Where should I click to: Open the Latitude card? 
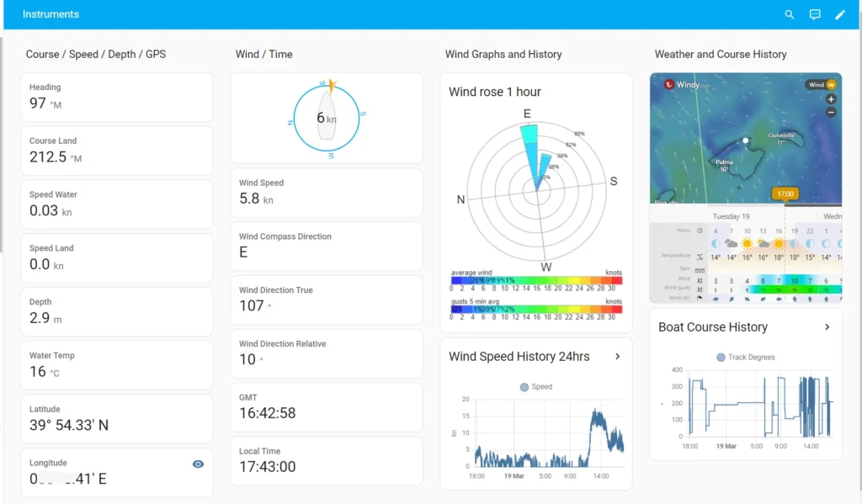pyautogui.click(x=116, y=419)
